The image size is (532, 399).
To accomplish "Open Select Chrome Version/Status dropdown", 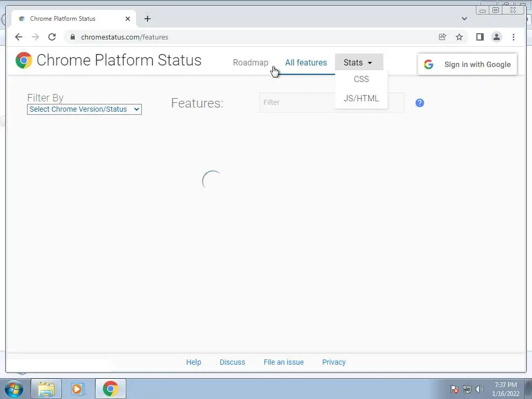I will 84,109.
